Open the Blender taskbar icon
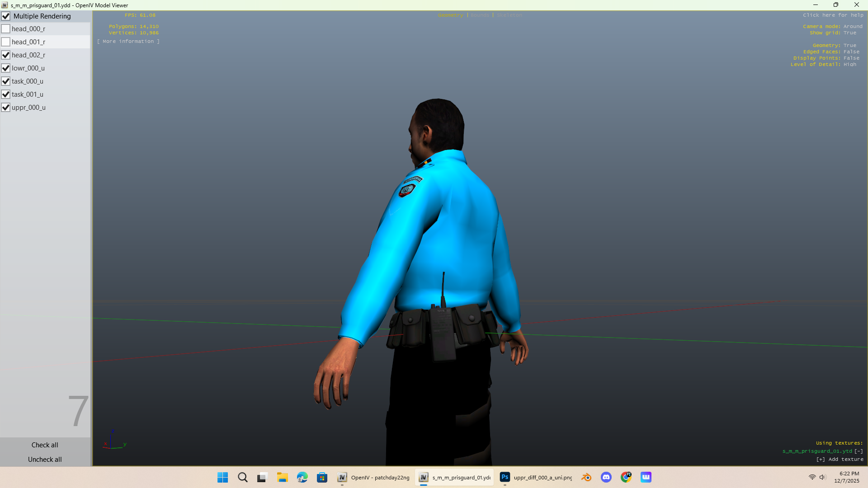Screen dimensions: 868x488 [x=586, y=477]
